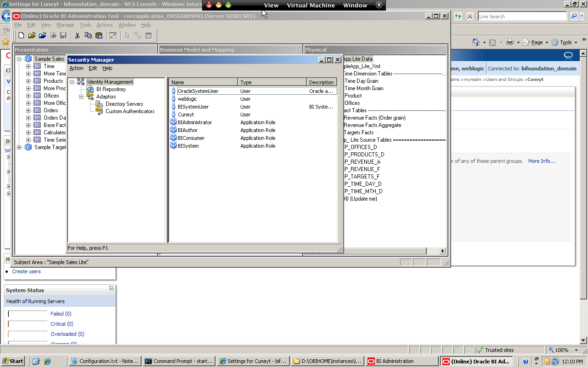Click the Paste toolbar icon
588x368 pixels.
[99, 35]
